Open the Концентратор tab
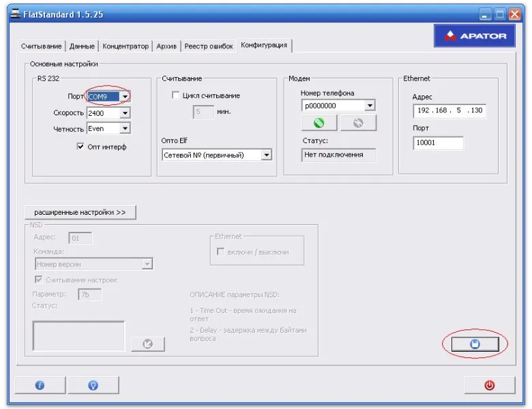This screenshot has height=409, width=532. point(125,46)
